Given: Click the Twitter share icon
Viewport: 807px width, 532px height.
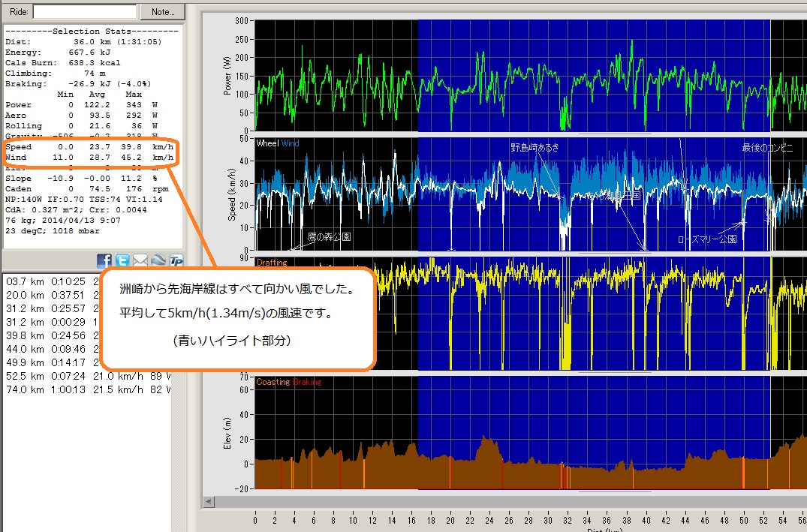Looking at the screenshot, I should pos(122,260).
